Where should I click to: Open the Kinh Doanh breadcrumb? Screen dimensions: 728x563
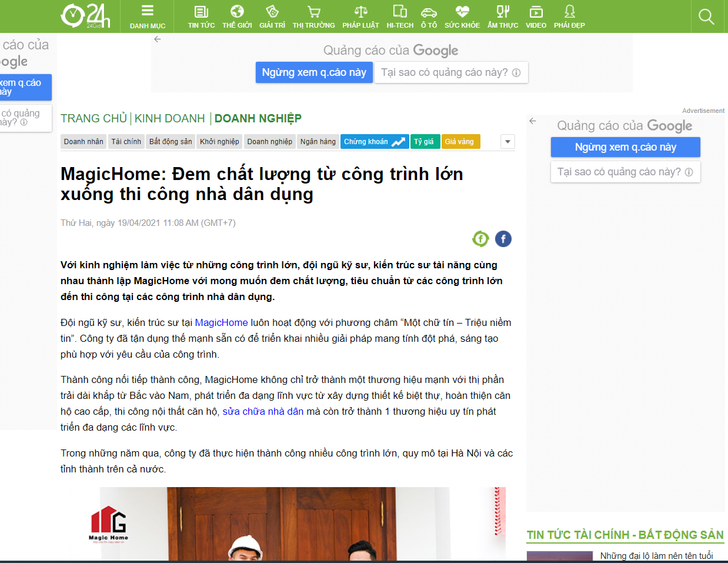169,119
